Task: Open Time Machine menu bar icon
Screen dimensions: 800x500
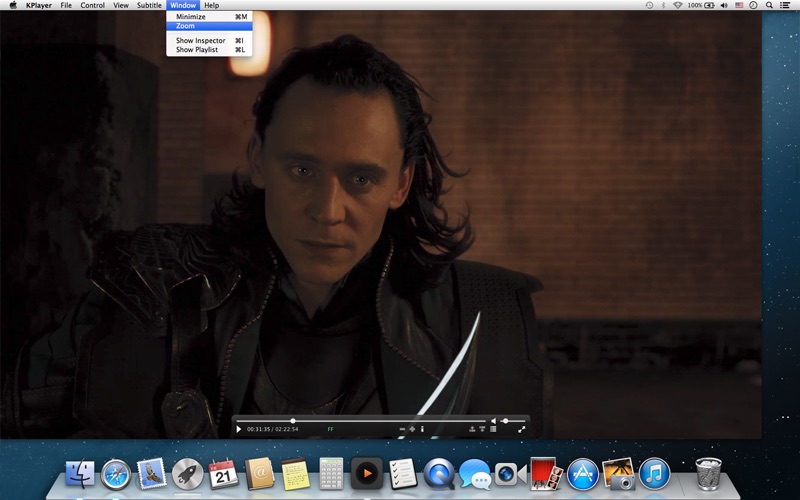Action: pos(649,5)
